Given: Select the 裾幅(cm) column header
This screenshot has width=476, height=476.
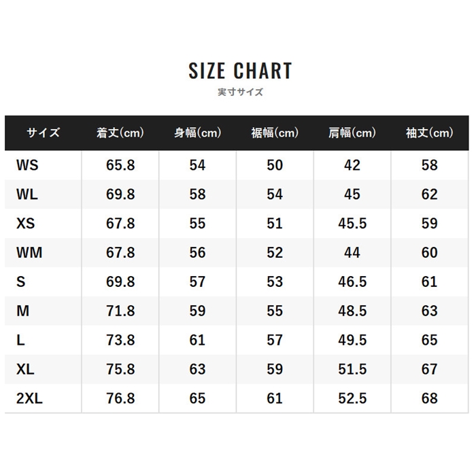Looking at the screenshot, I should click(x=275, y=133).
